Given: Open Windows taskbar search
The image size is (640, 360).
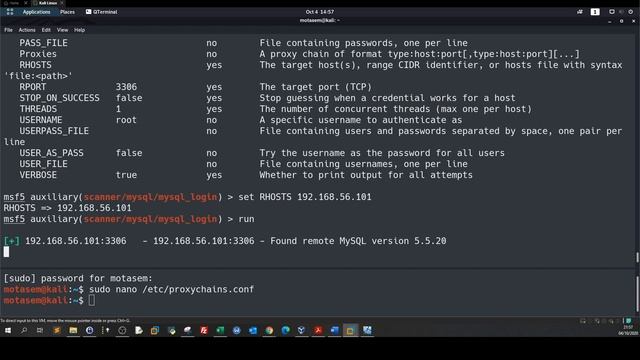Looking at the screenshot, I should coord(24,330).
